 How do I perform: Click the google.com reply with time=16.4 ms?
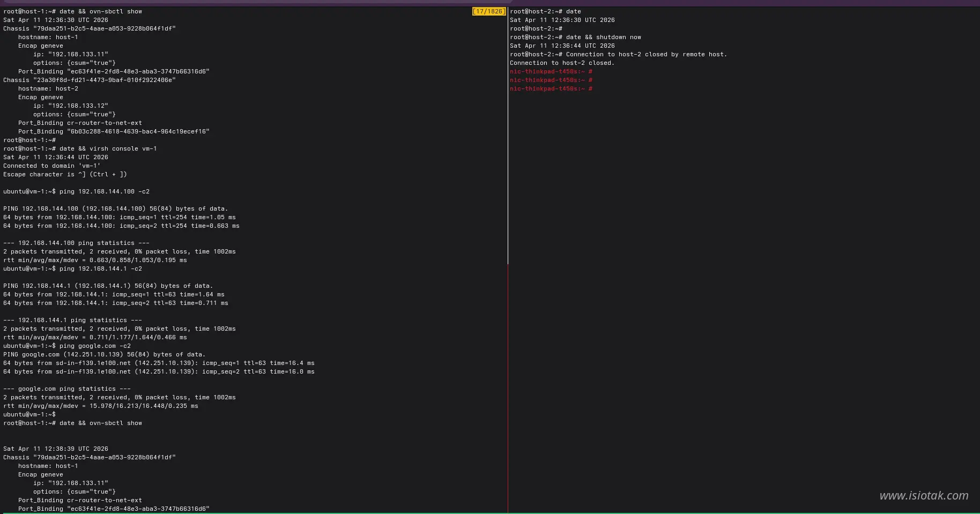[x=159, y=363]
